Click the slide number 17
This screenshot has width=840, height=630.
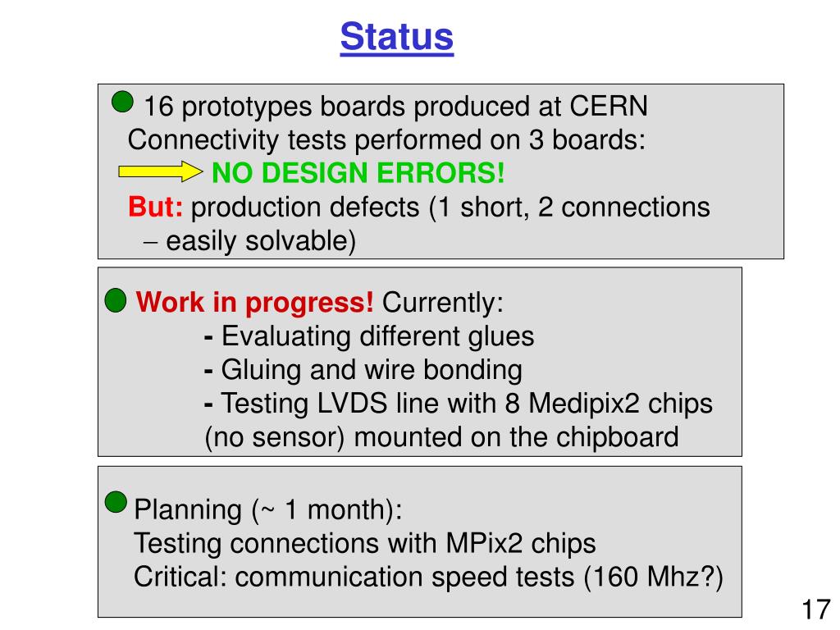(x=816, y=610)
